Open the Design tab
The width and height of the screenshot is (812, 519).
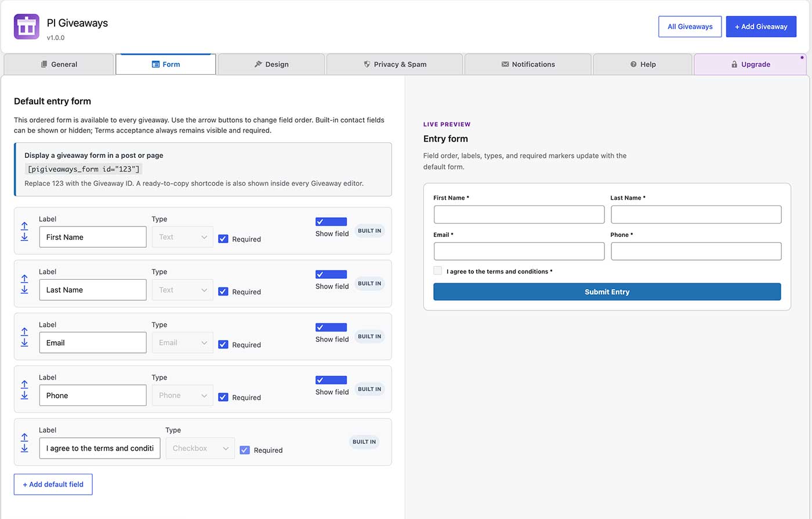point(271,64)
